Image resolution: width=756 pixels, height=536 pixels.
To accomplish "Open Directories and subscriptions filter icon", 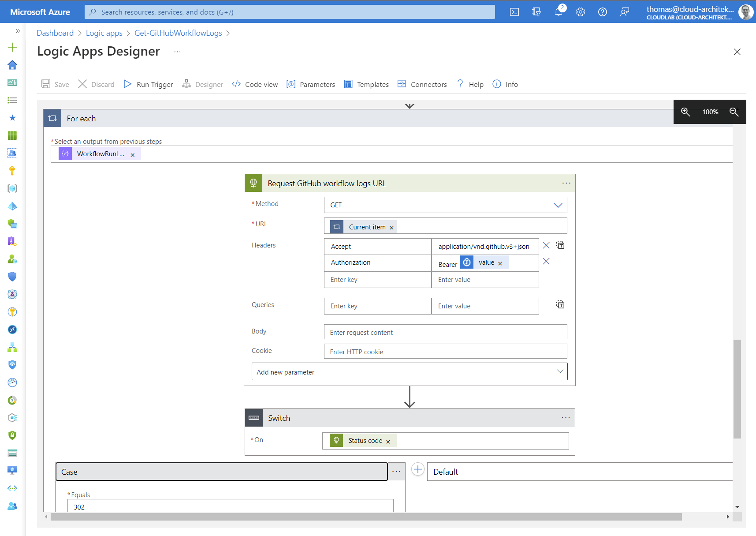I will (x=536, y=12).
